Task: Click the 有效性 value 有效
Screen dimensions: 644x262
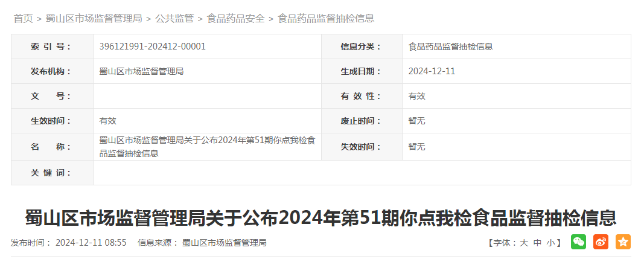Action: [417, 96]
